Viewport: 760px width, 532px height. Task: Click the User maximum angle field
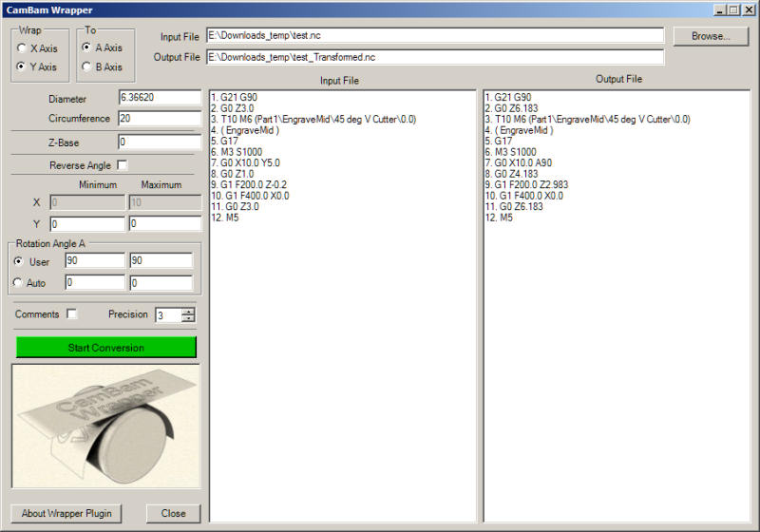pyautogui.click(x=161, y=260)
